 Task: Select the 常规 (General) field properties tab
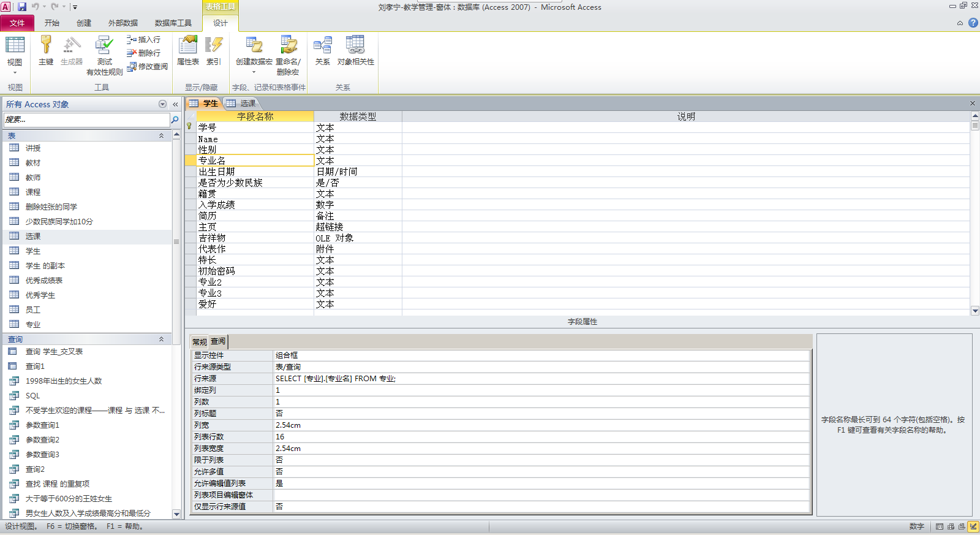pos(200,342)
